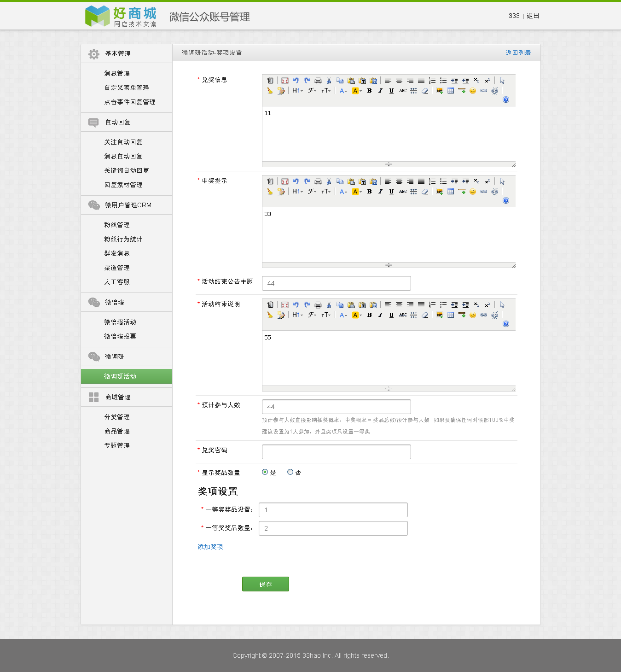This screenshot has height=672, width=621.
Task: Click the 活动结束公告主题 input field
Action: click(337, 283)
